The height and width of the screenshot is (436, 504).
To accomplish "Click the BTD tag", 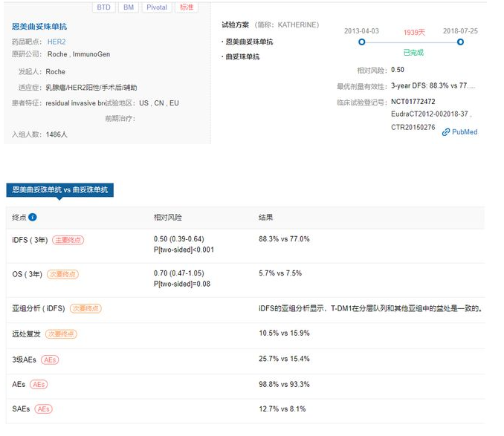I will 103,7.
